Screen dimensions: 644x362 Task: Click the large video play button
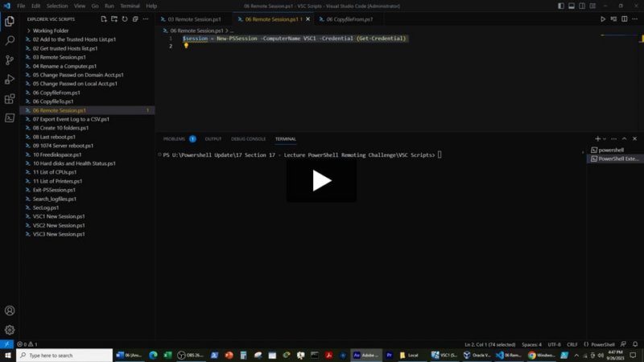pyautogui.click(x=321, y=181)
